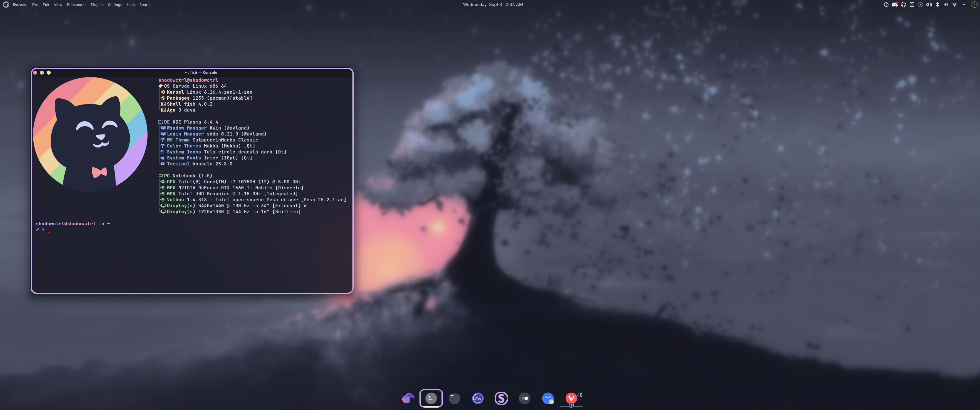Viewport: 980px width, 410px height.
Task: Open Slack from the system tray
Action: pos(903,5)
